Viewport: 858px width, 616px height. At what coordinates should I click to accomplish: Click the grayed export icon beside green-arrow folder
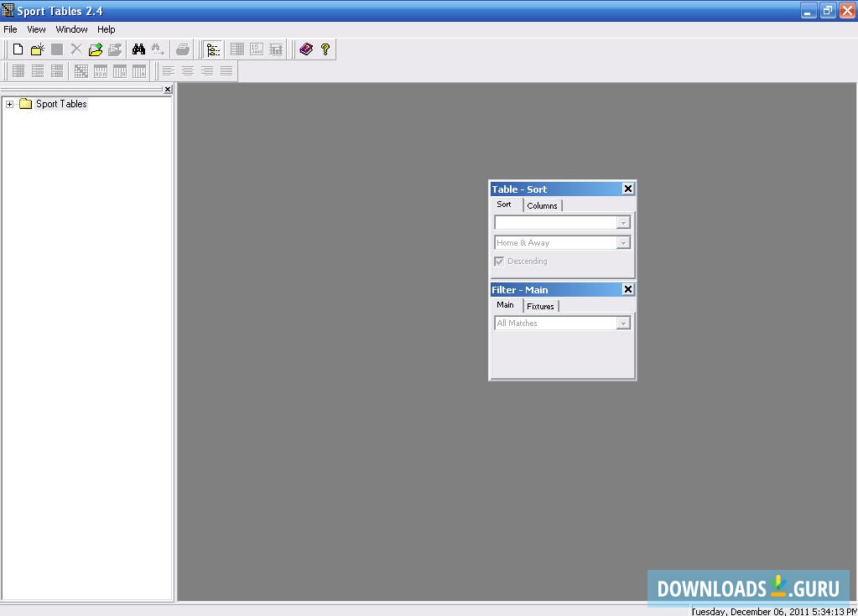(x=115, y=49)
